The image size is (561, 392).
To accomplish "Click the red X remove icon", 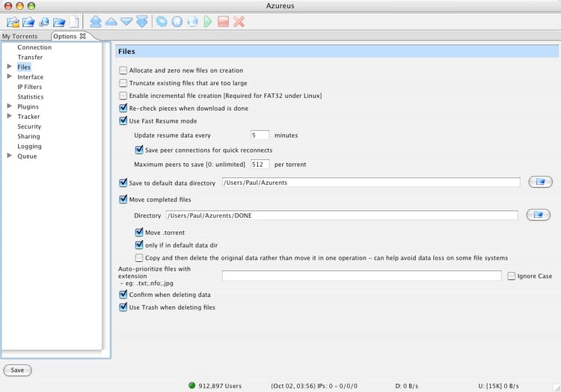I will [239, 22].
